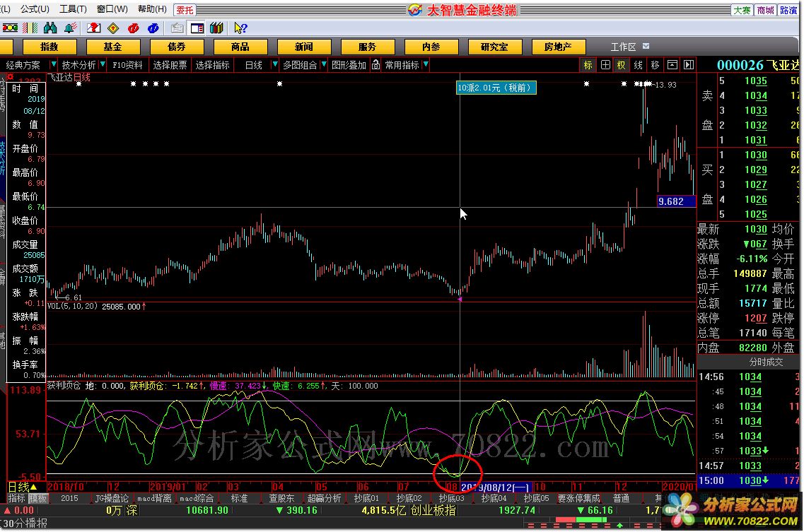
Task: Open the 商品 commodities section
Action: tap(240, 47)
